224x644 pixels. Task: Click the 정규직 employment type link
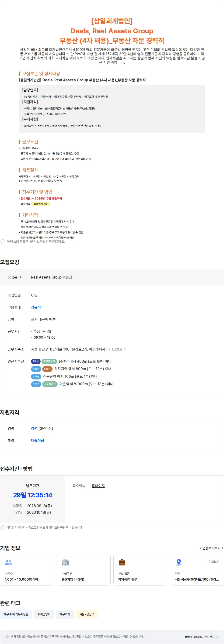[x=36, y=307]
